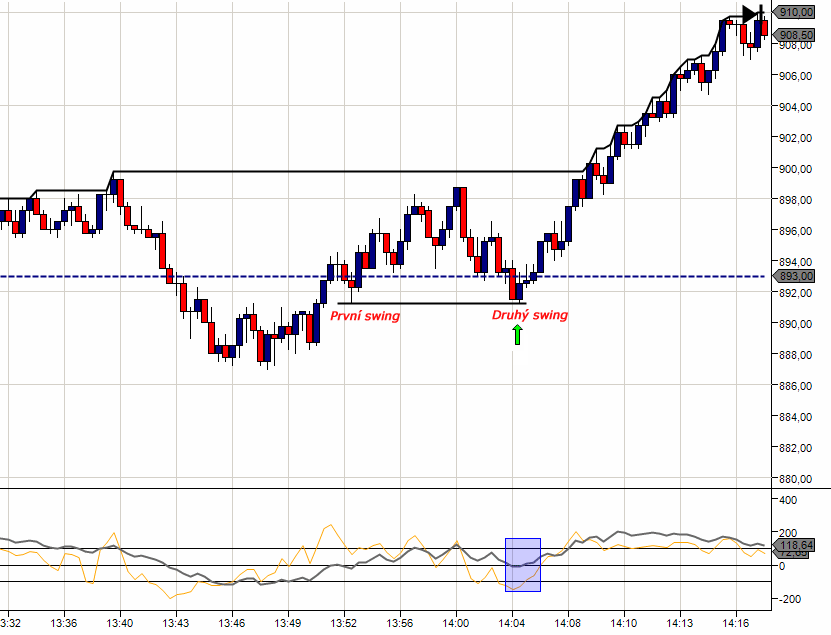Screen dimensions: 831x635
Task: Click the 898,00 price axis label
Action: pos(795,200)
